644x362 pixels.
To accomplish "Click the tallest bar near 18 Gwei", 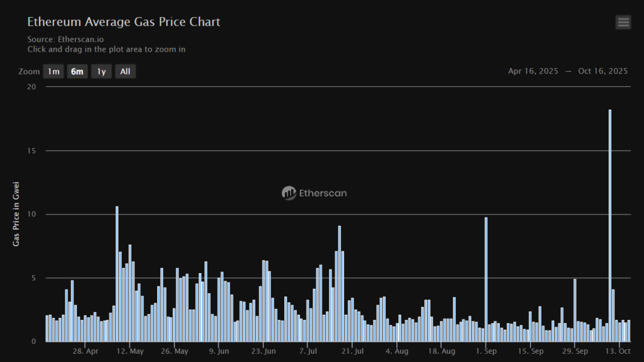I will click(609, 225).
